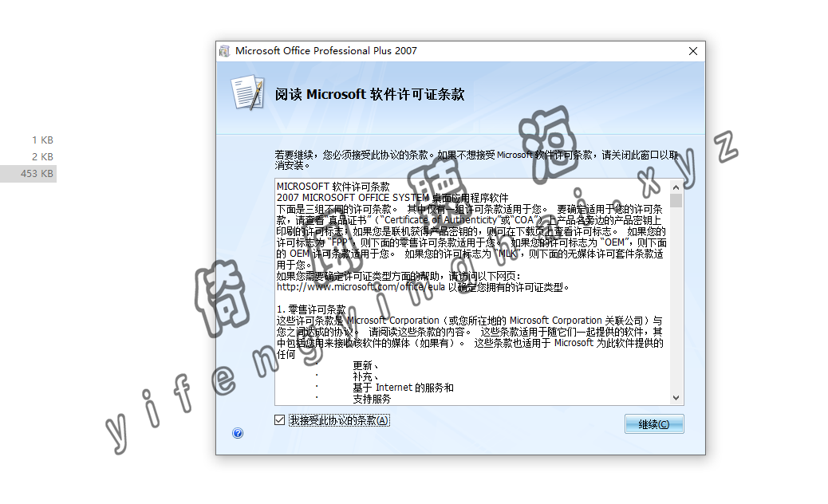
Task: Click the microsoft.com/office/eula URL text
Action: tap(361, 287)
